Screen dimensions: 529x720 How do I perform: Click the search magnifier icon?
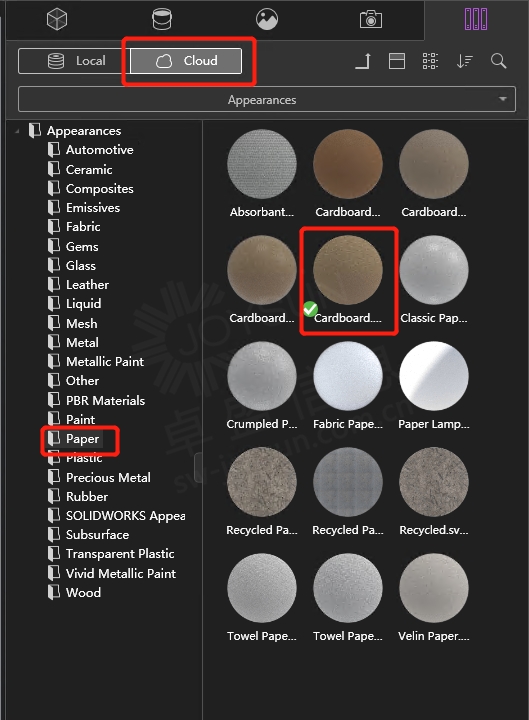[498, 61]
